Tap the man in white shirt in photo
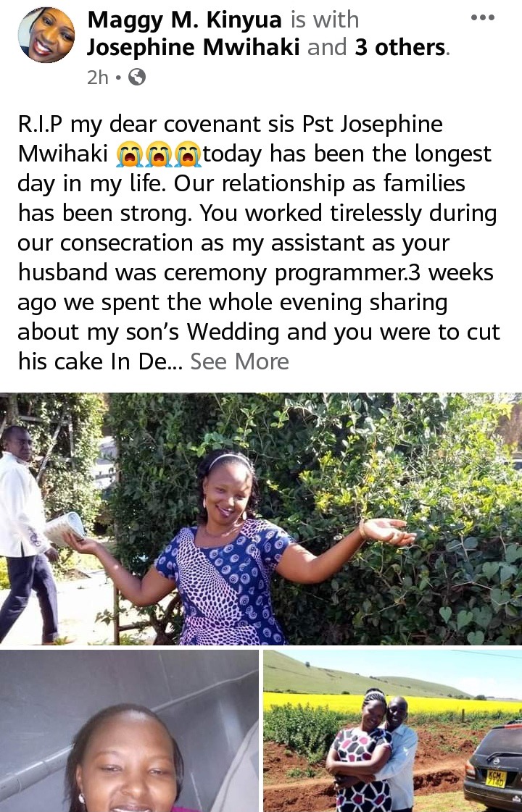522x812 pixels. 25,533
